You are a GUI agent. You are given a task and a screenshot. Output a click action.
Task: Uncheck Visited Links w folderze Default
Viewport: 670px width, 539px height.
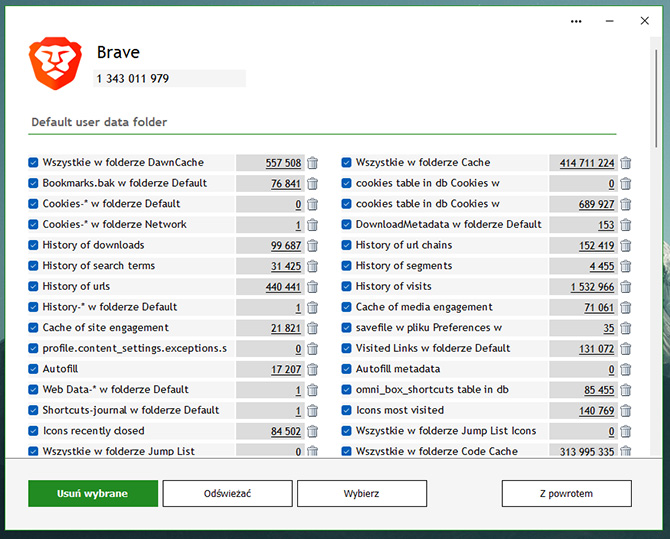(347, 348)
